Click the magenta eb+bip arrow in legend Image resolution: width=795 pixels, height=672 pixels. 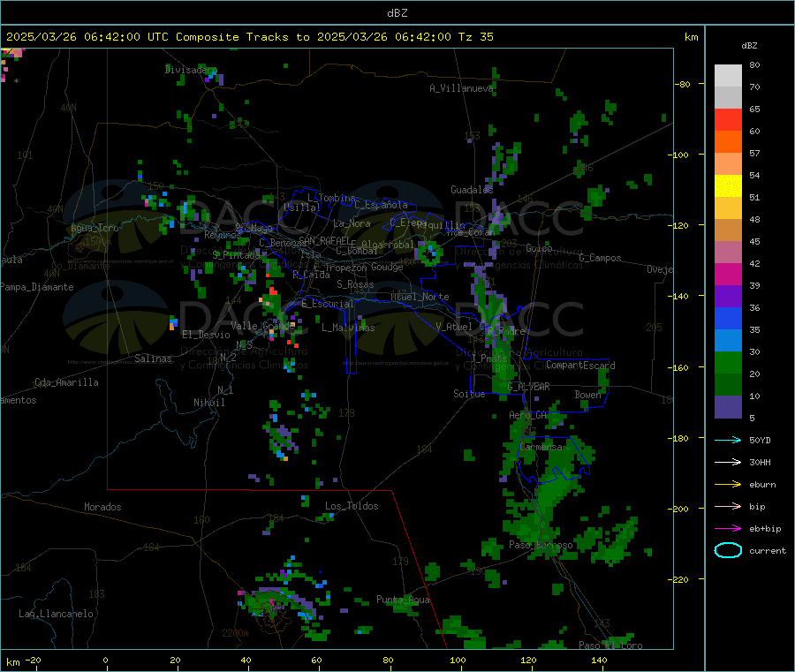(728, 528)
